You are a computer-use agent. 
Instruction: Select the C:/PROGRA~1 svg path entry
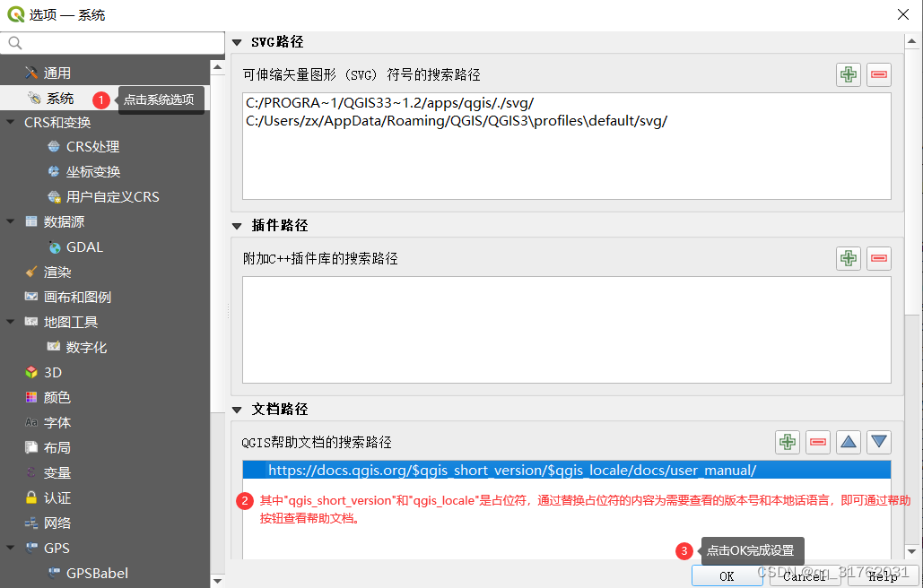coord(389,103)
